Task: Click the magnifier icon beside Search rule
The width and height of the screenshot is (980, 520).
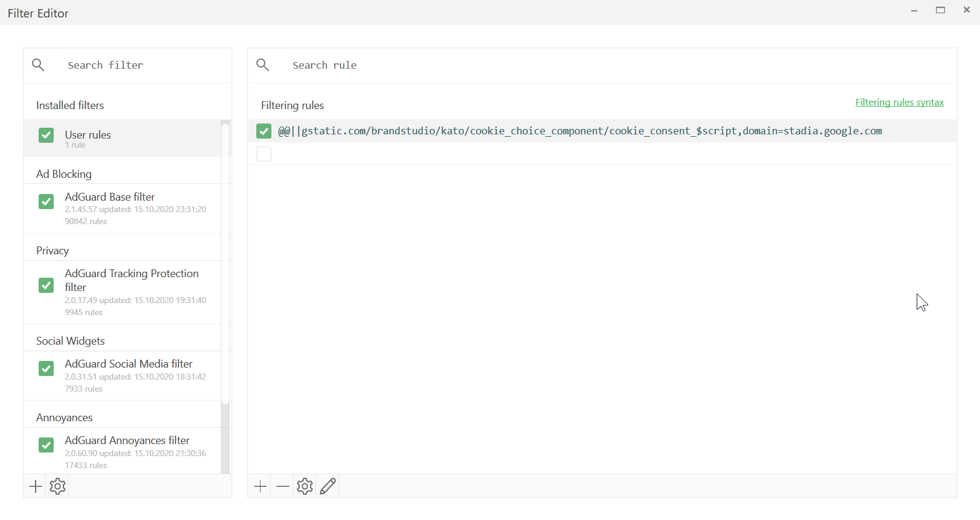Action: pos(263,65)
